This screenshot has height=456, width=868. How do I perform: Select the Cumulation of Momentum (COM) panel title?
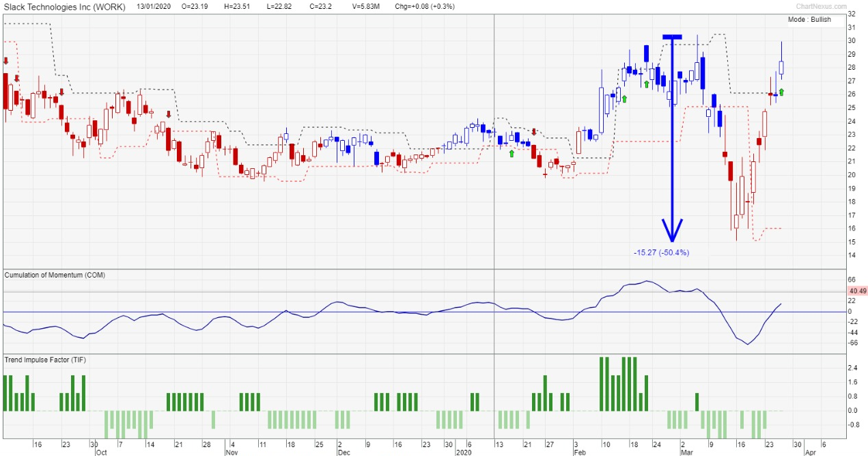(x=55, y=275)
